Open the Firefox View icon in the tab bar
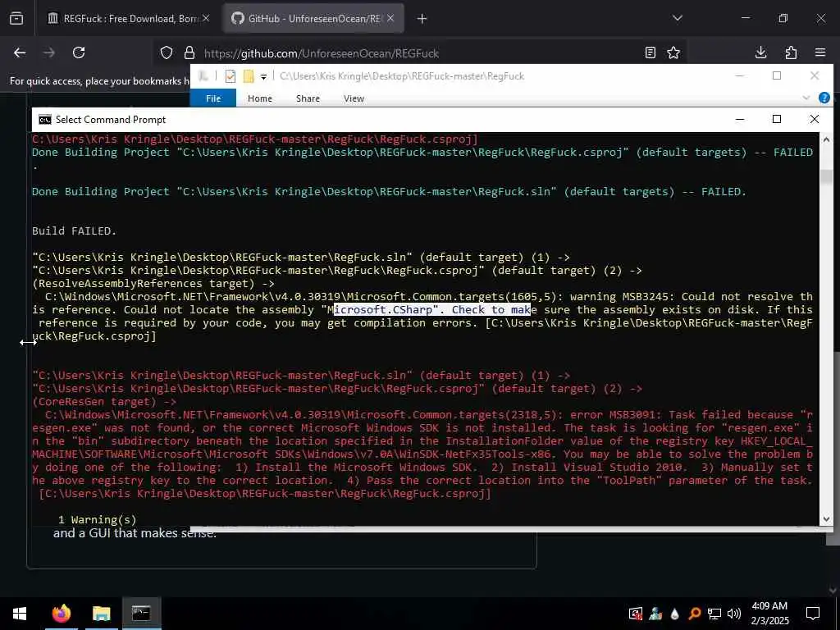Viewport: 840px width, 630px height. (x=16, y=19)
